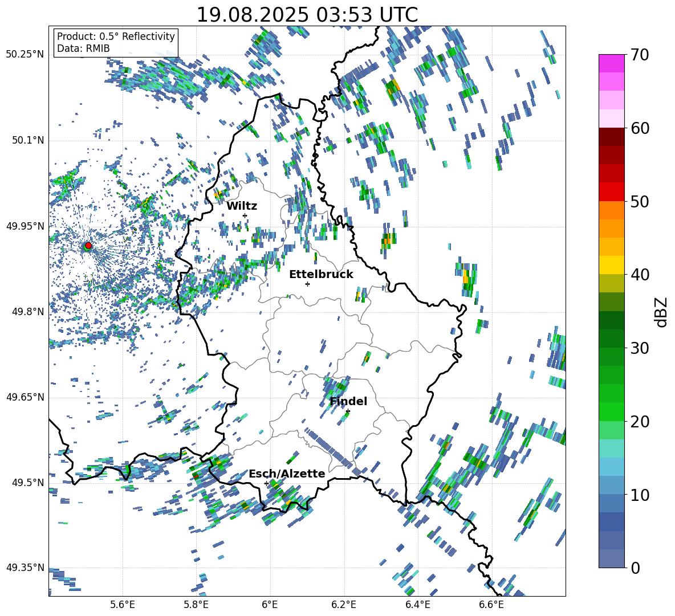Viewport: 675px width, 616px height.
Task: Click the 6°E longitude label
Action: [x=270, y=605]
